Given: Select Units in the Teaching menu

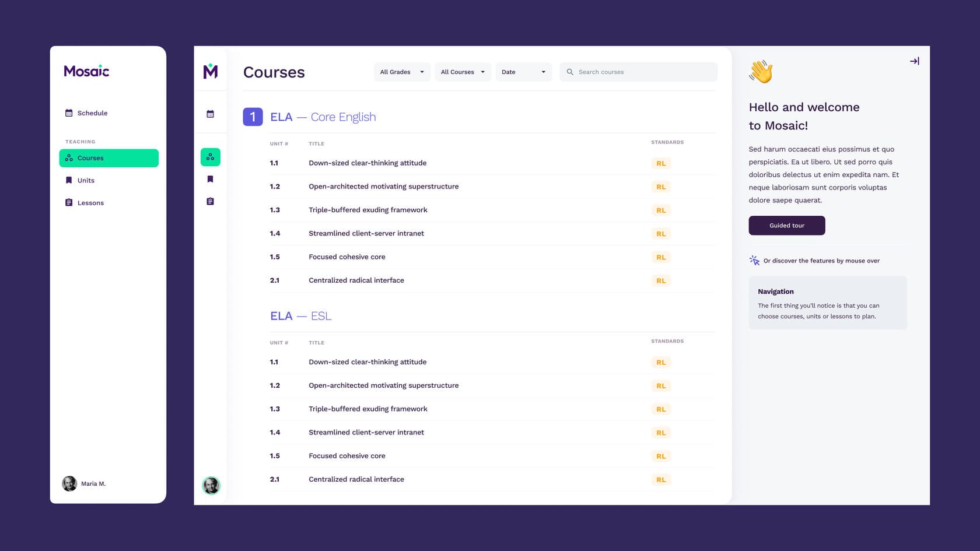Looking at the screenshot, I should (x=86, y=181).
